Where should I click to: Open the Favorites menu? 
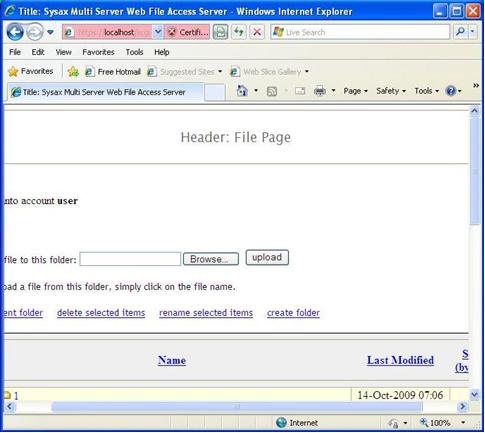point(98,52)
